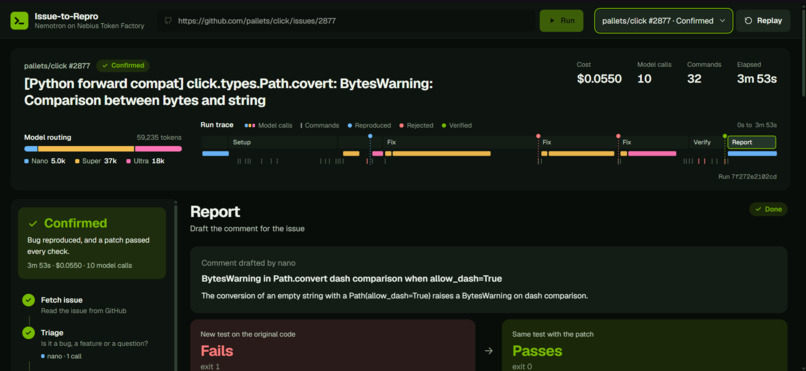
Task: Click the Issue-to-Repro terminal logo icon
Action: 20,21
